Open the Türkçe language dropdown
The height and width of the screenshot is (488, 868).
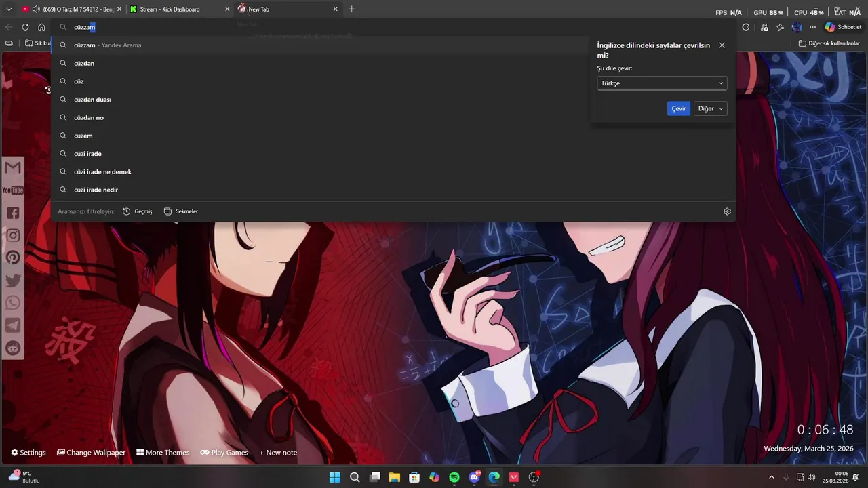click(x=662, y=83)
